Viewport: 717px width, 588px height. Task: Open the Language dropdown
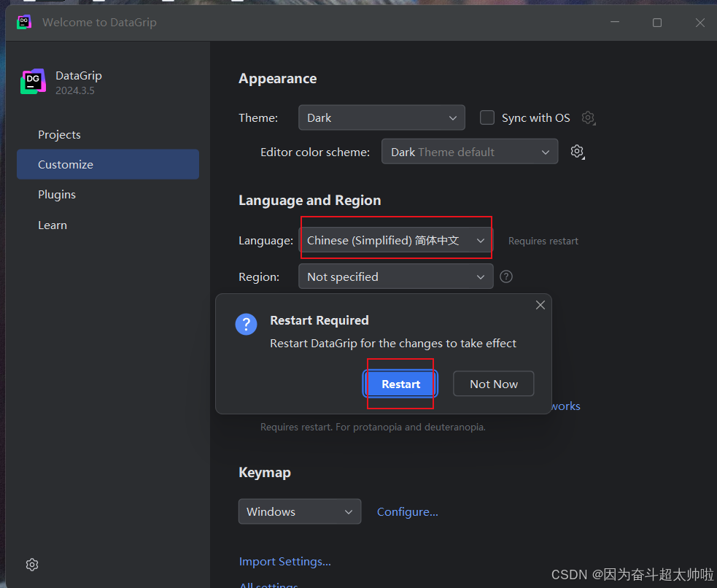tap(396, 241)
